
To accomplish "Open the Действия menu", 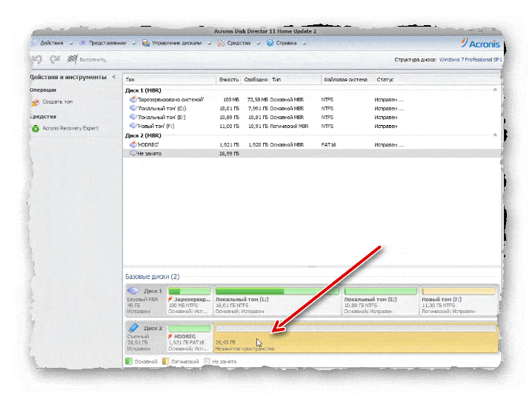I will pyautogui.click(x=52, y=43).
